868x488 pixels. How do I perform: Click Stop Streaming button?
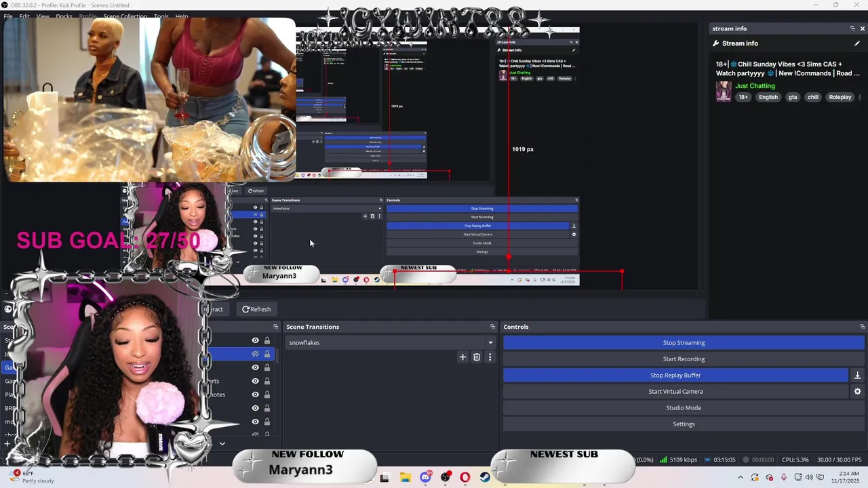(x=684, y=343)
